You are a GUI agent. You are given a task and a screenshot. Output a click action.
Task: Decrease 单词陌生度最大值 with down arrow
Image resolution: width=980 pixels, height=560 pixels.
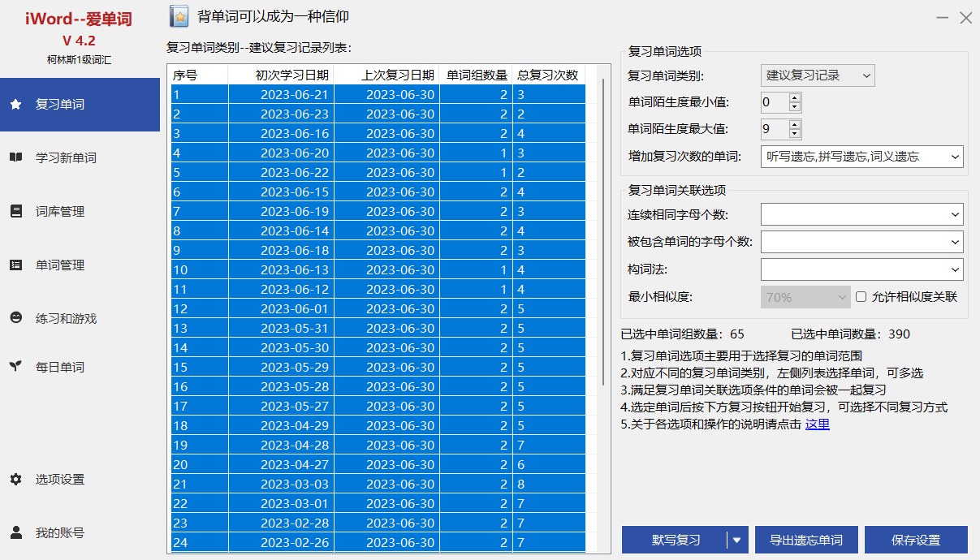[x=794, y=134]
